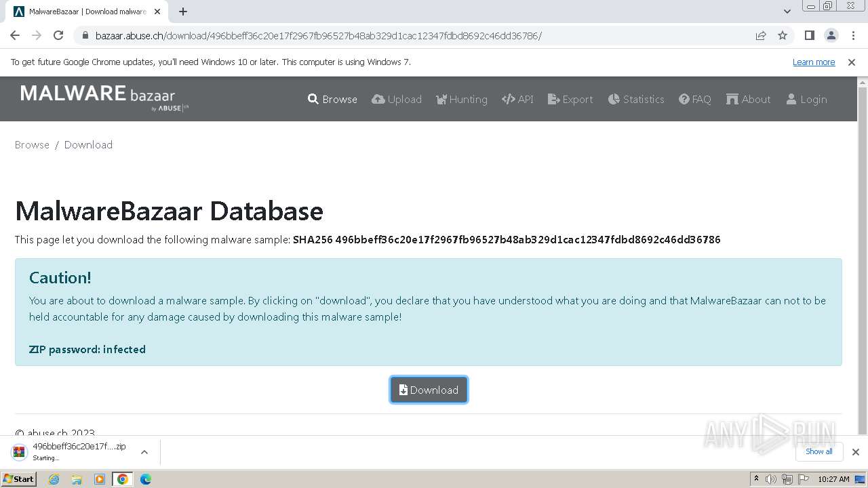
Task: Expand the tab search chevron
Action: tap(787, 12)
